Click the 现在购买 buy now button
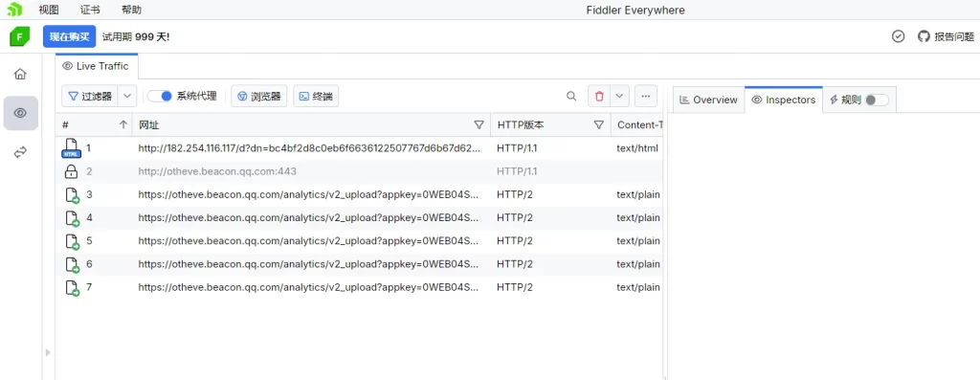Image resolution: width=980 pixels, height=380 pixels. click(69, 37)
